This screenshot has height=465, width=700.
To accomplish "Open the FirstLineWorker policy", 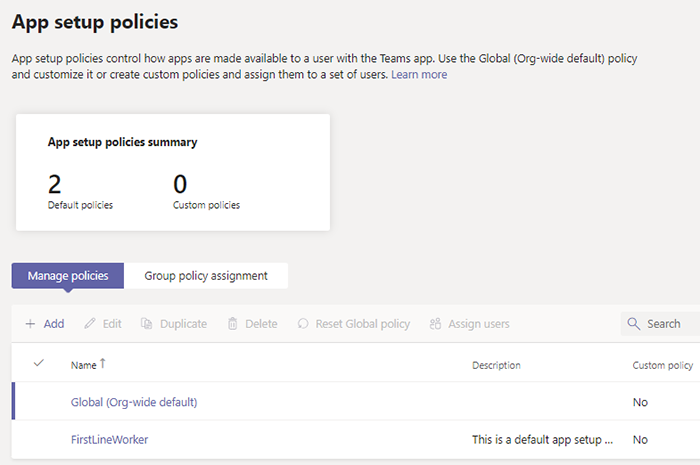I will pyautogui.click(x=110, y=439).
